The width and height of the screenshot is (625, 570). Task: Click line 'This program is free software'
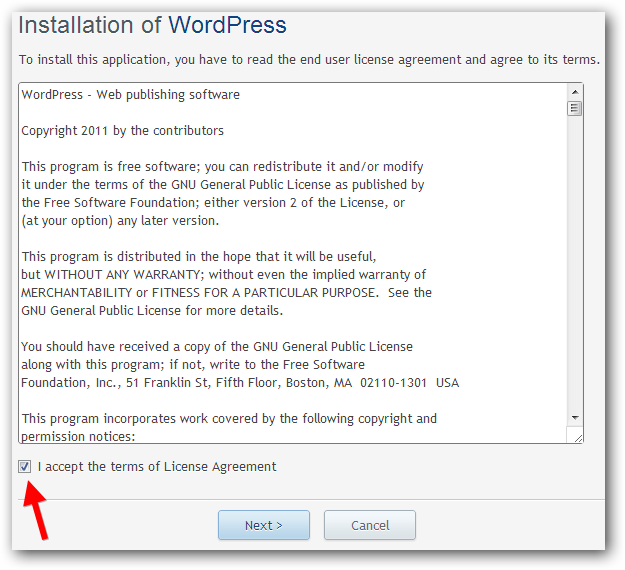pos(222,167)
